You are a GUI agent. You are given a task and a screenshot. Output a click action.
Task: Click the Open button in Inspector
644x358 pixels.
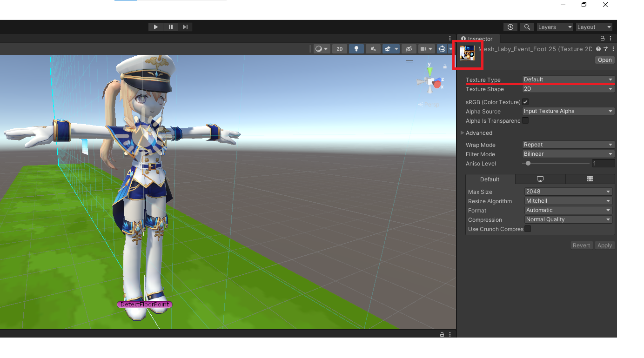[x=605, y=60]
